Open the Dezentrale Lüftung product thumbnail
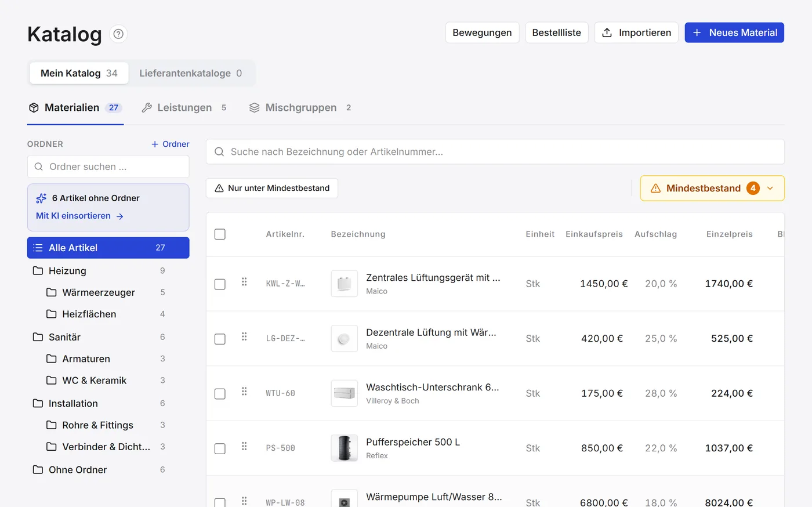The height and width of the screenshot is (507, 812). point(345,338)
